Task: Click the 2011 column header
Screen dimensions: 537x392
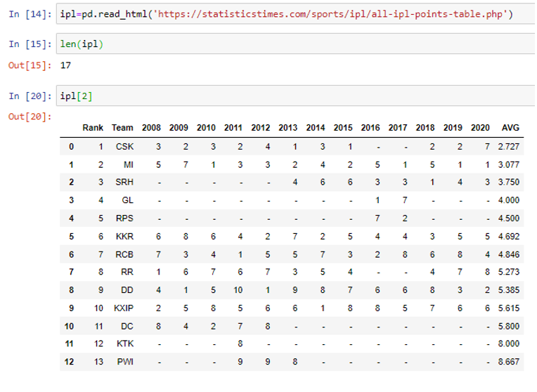Action: click(233, 128)
